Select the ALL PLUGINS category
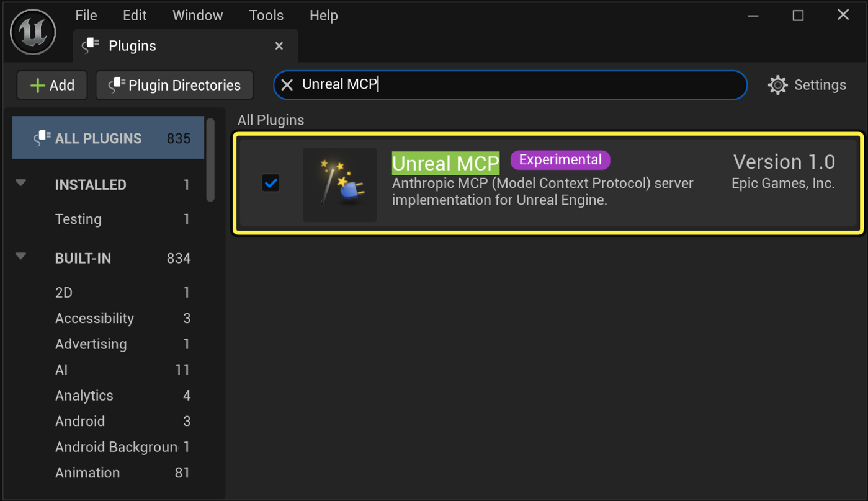 (x=108, y=138)
